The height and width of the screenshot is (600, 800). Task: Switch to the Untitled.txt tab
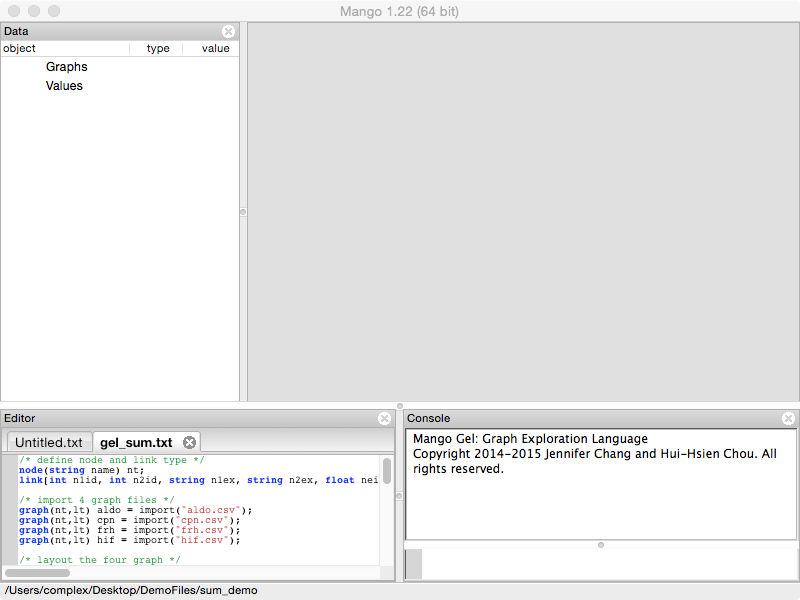tap(49, 442)
